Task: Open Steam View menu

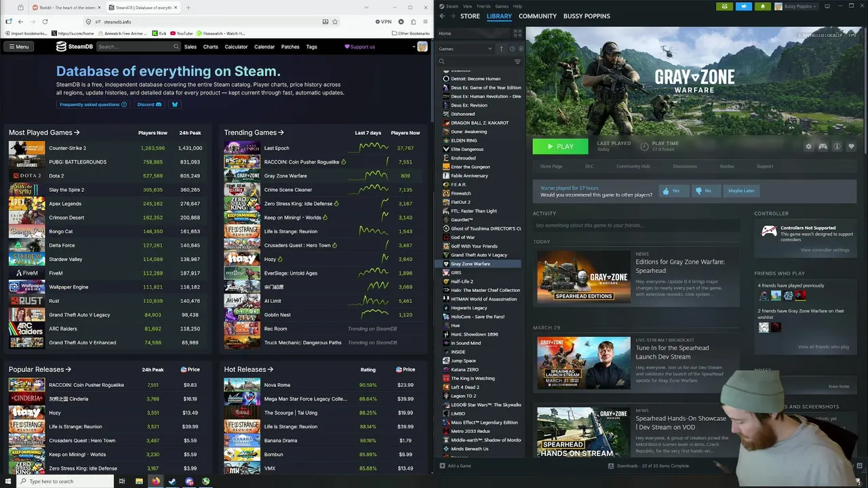Action: [x=467, y=6]
